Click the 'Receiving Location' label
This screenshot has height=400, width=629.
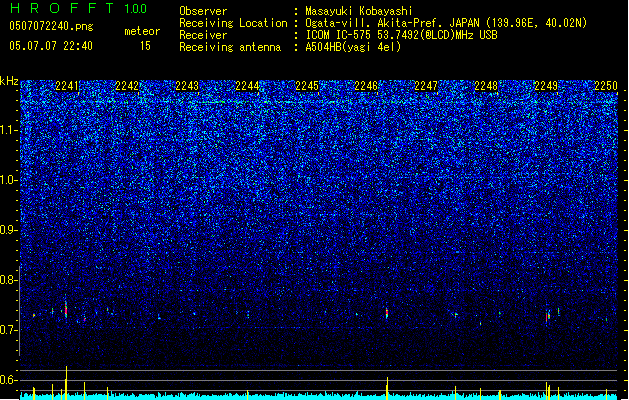click(x=233, y=23)
